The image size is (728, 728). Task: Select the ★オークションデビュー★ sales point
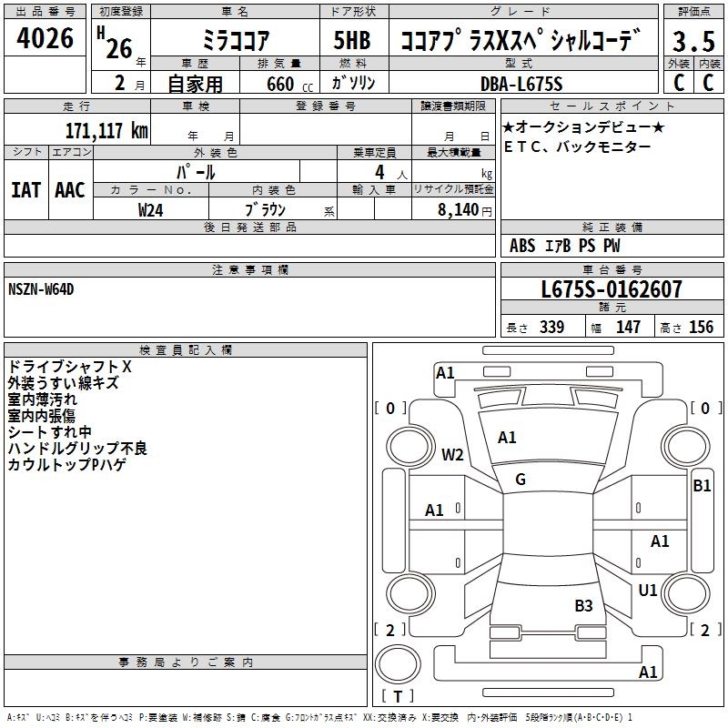coord(583,126)
